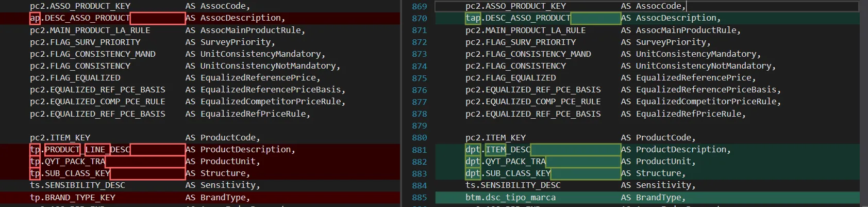Click line number 878
The image size is (868, 207).
[x=419, y=114]
